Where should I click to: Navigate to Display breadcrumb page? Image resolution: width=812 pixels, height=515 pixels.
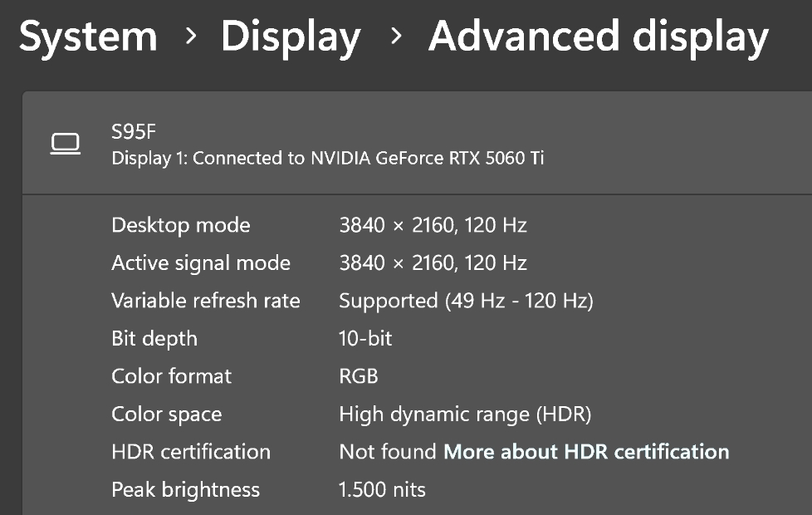tap(290, 37)
